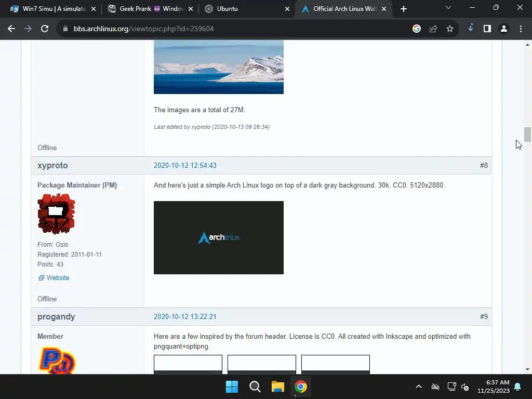
Task: Click the scrollbar down arrow
Action: pyautogui.click(x=527, y=369)
